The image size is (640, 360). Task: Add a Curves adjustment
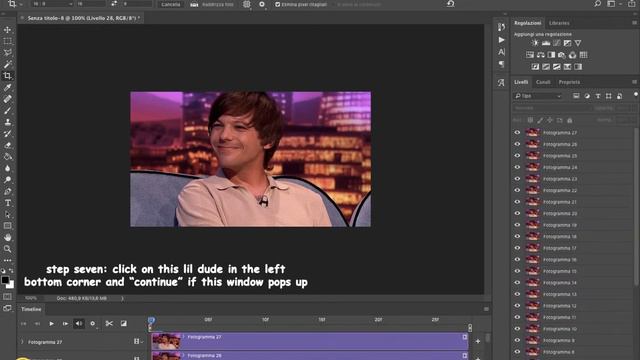[x=557, y=43]
